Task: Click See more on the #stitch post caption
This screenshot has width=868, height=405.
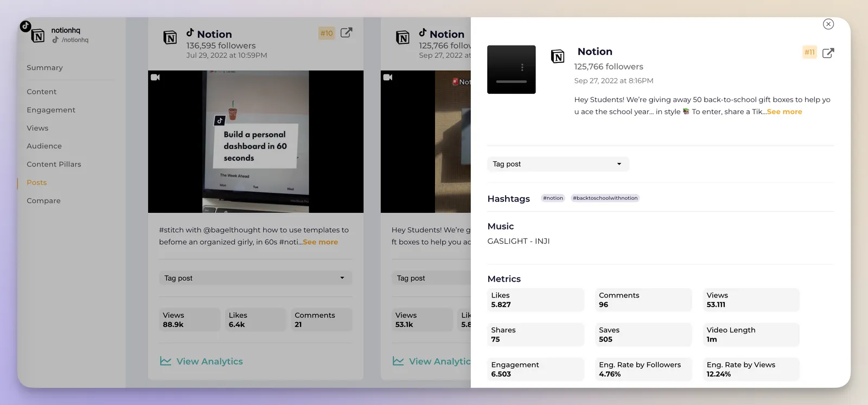Action: [320, 242]
